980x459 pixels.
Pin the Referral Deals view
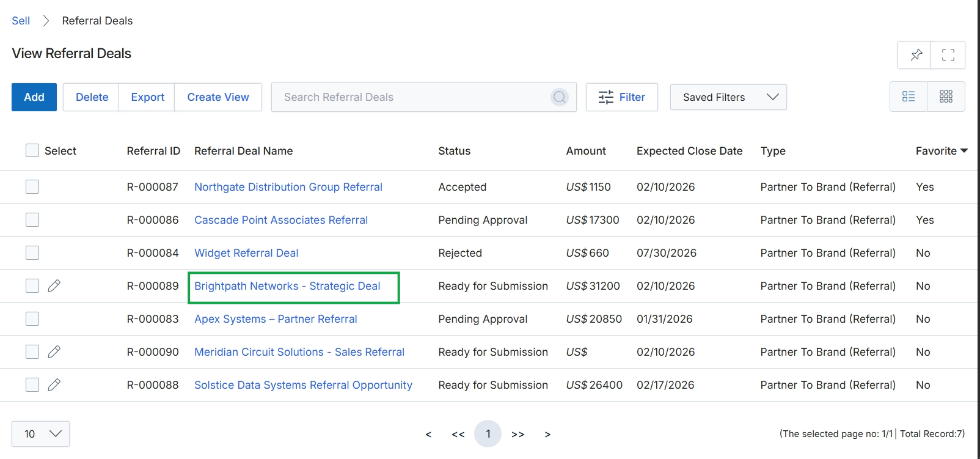[915, 55]
